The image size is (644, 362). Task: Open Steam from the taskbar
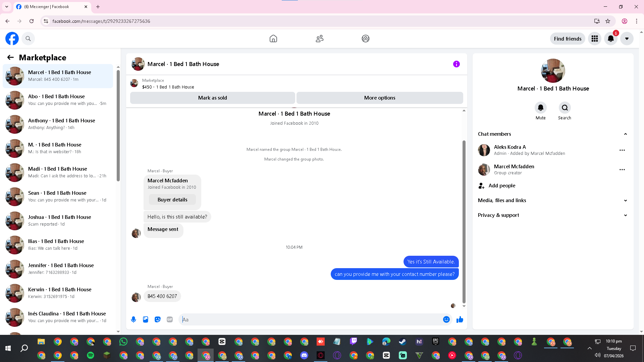[403, 342]
